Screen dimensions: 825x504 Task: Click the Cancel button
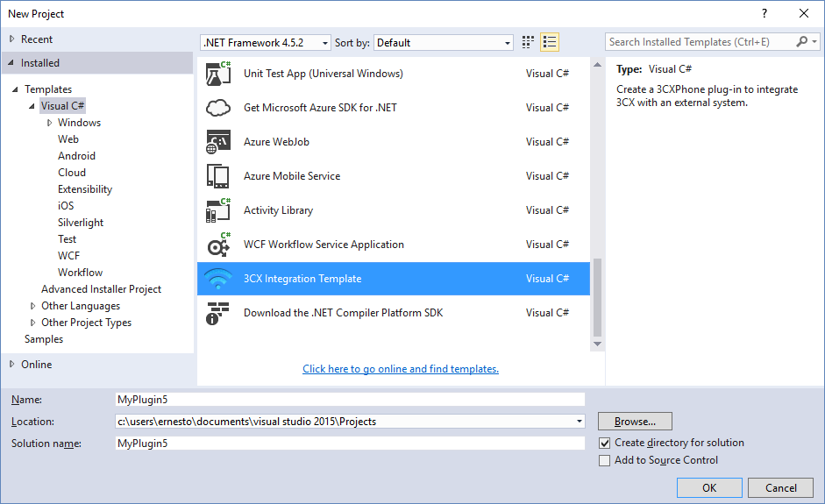coord(781,487)
